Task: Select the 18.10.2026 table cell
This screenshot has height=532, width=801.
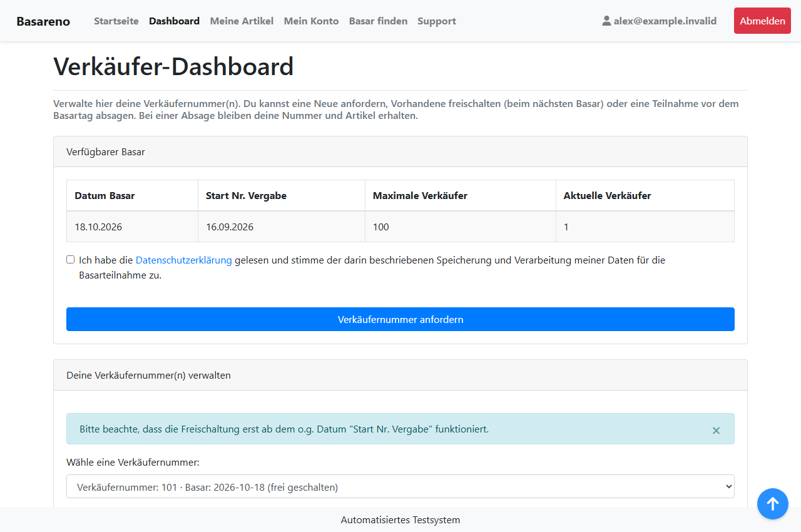Action: (x=132, y=227)
